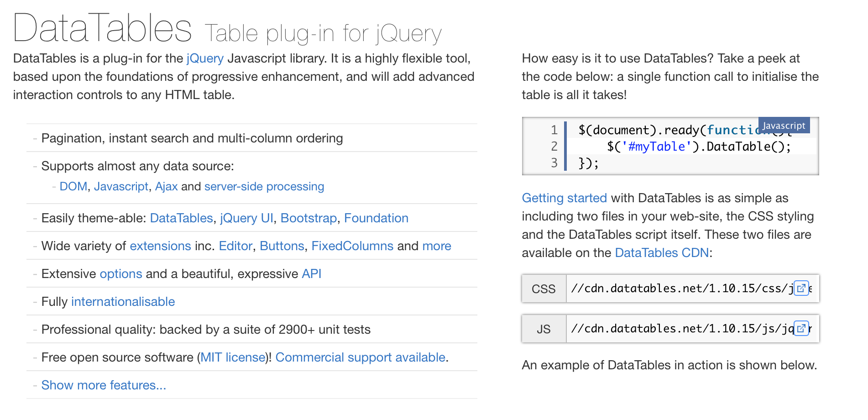The width and height of the screenshot is (868, 420).
Task: Open the internationalisable link
Action: [123, 302]
